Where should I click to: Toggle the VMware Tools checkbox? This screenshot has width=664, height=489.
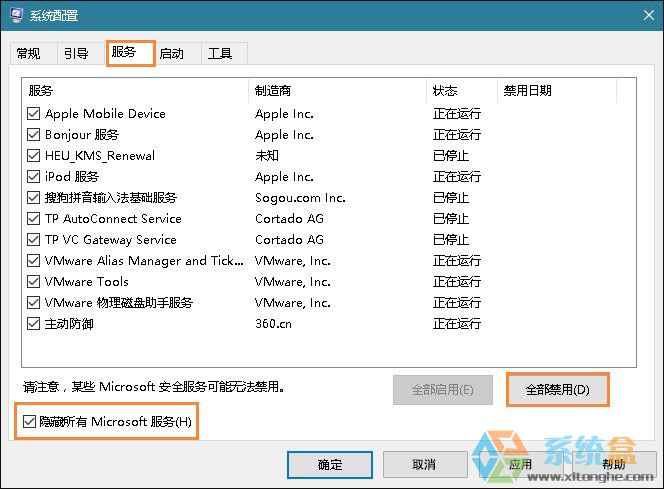33,282
